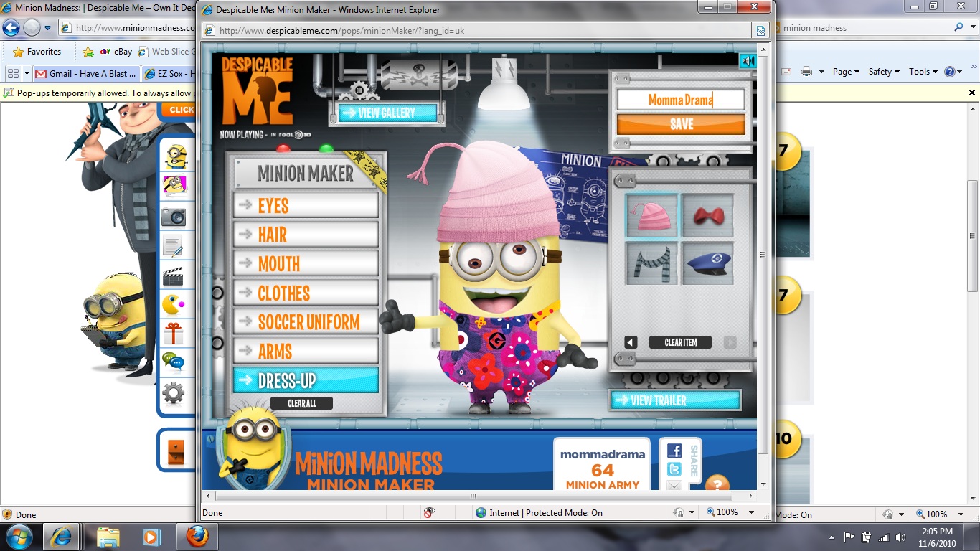980x551 pixels.
Task: Select the blue police cap item
Action: pyautogui.click(x=707, y=263)
